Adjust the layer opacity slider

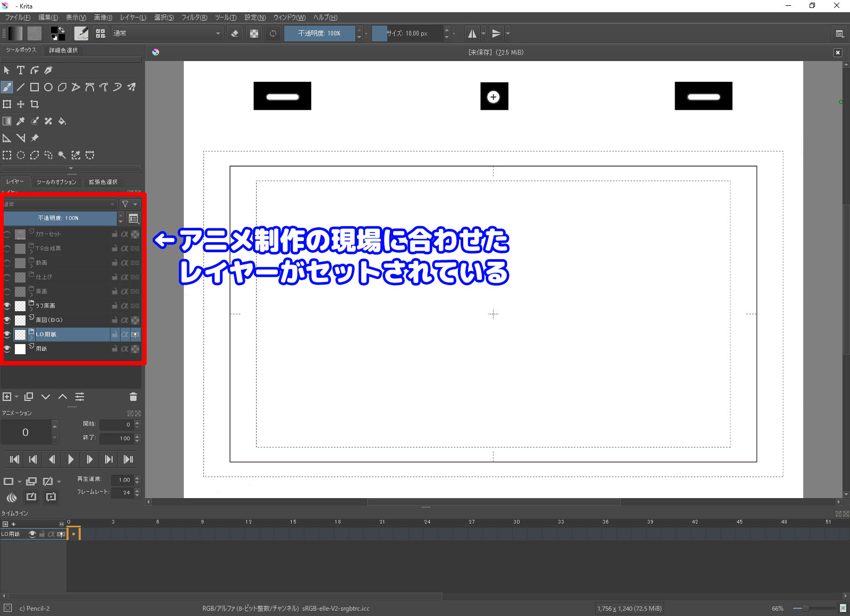[x=60, y=218]
